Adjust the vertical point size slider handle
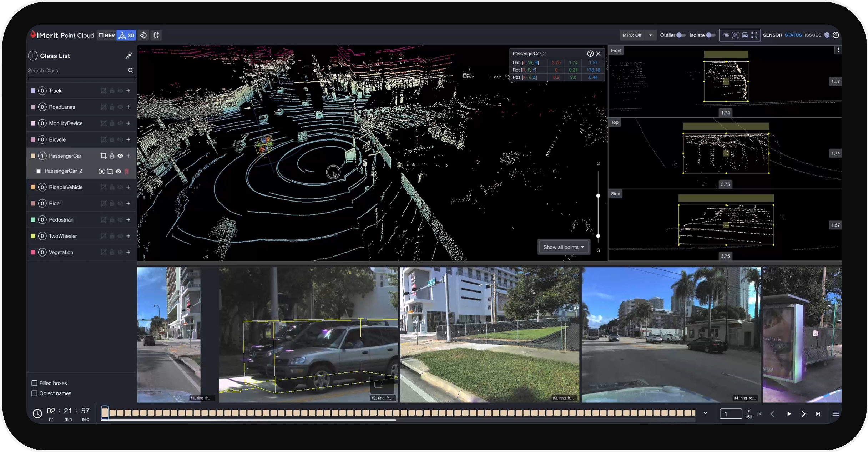Viewport: 868px width, 452px height. coord(599,195)
